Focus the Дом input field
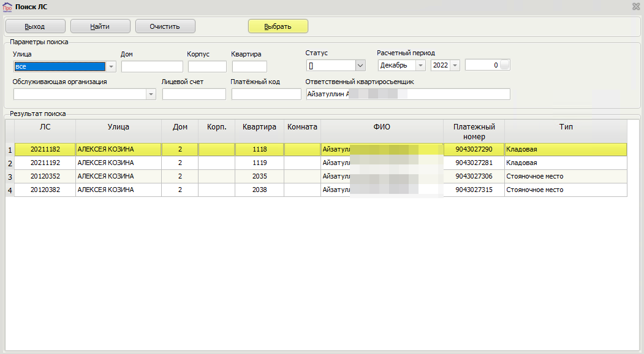The width and height of the screenshot is (644, 354). tap(152, 67)
